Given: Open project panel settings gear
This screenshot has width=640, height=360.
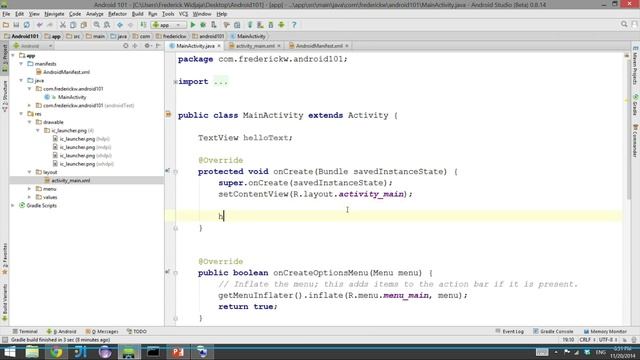Looking at the screenshot, I should 147,46.
